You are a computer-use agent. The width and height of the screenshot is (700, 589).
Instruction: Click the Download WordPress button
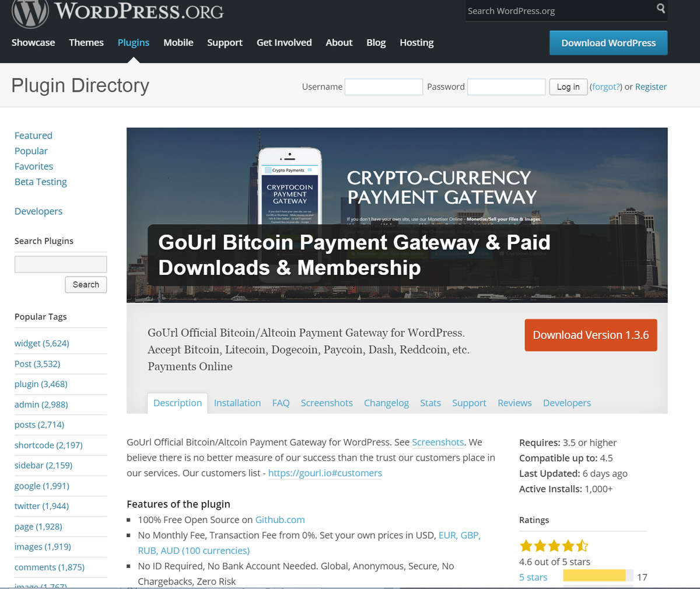[608, 43]
